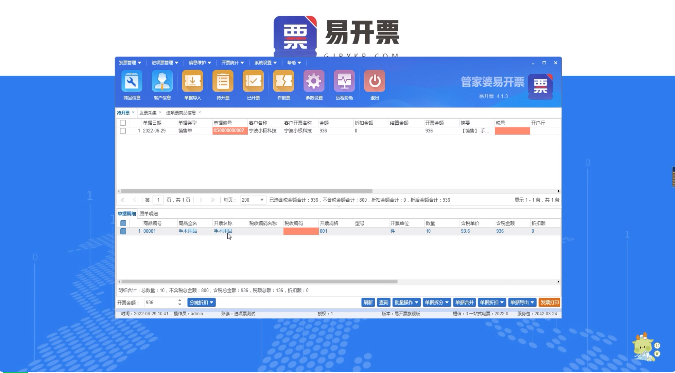Click the 单据合并 merge button
The height and width of the screenshot is (373, 675).
[x=464, y=302]
